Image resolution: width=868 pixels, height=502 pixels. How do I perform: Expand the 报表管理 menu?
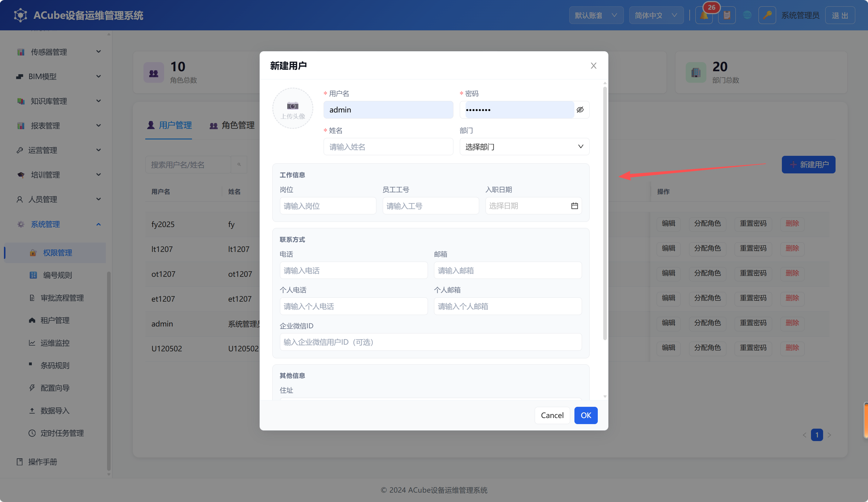coord(55,126)
